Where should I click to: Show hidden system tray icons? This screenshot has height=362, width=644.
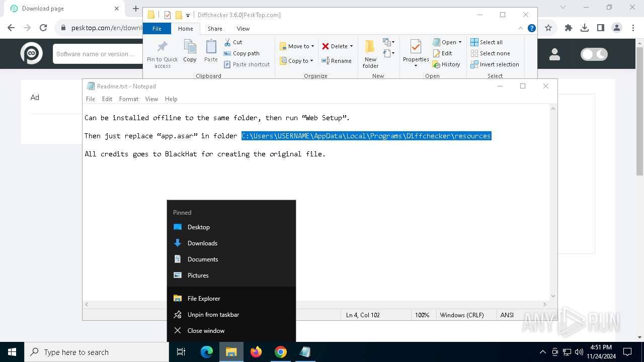(x=542, y=352)
